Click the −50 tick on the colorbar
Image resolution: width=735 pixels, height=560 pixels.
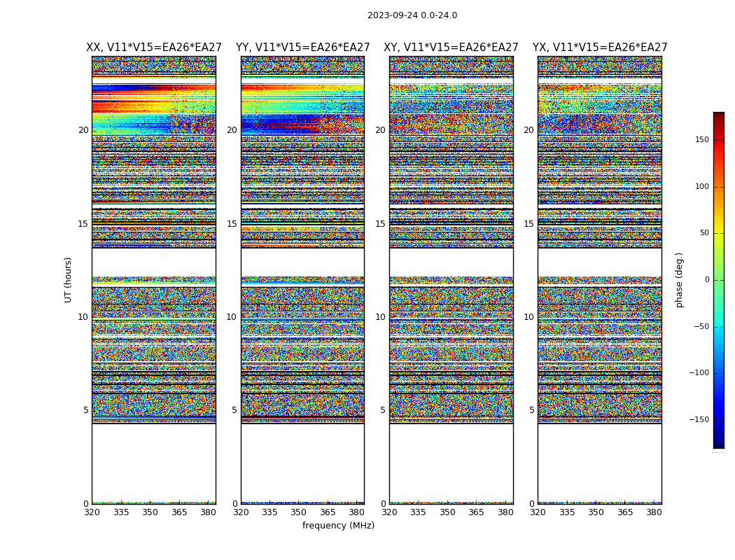(701, 327)
